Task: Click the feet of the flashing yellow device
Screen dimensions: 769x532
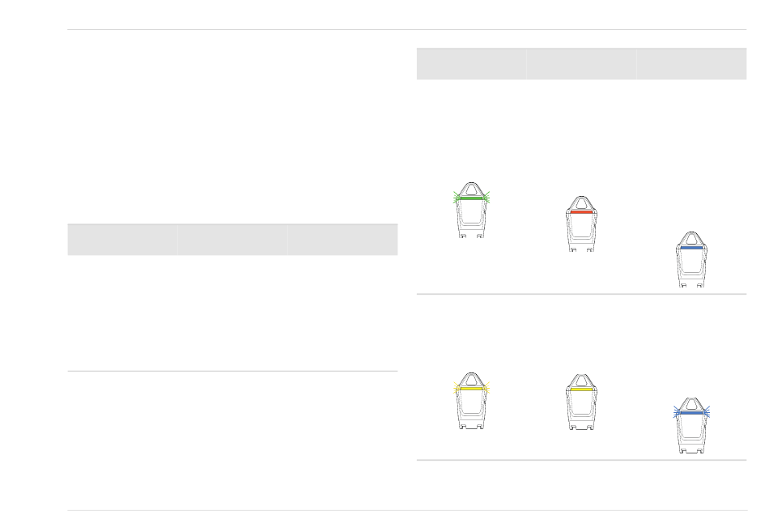Action: pos(471,427)
